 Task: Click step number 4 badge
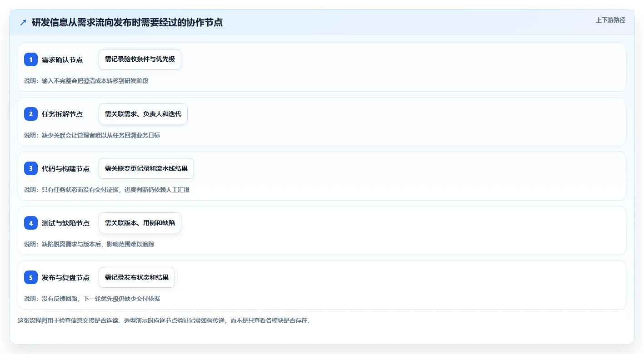tap(31, 223)
